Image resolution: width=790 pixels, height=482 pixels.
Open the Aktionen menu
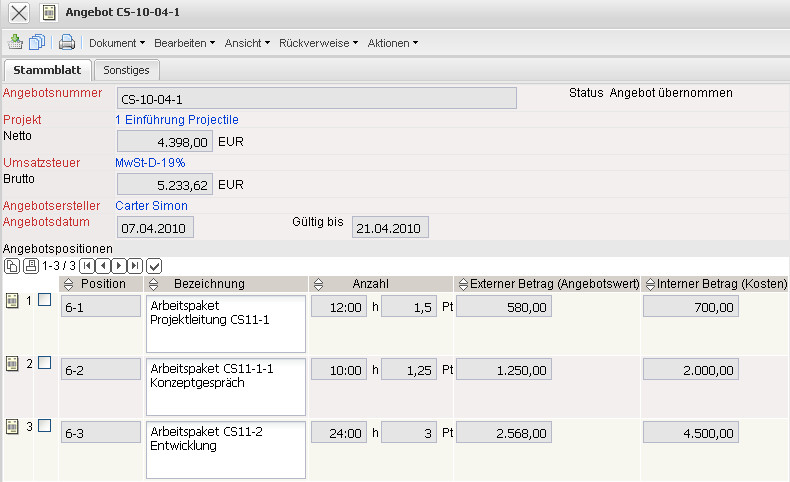tap(392, 43)
